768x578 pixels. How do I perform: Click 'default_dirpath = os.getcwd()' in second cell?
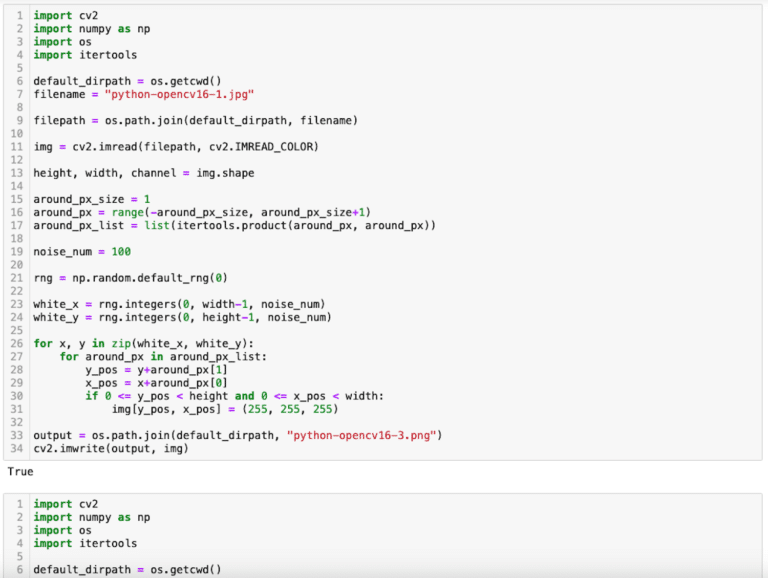pos(127,570)
